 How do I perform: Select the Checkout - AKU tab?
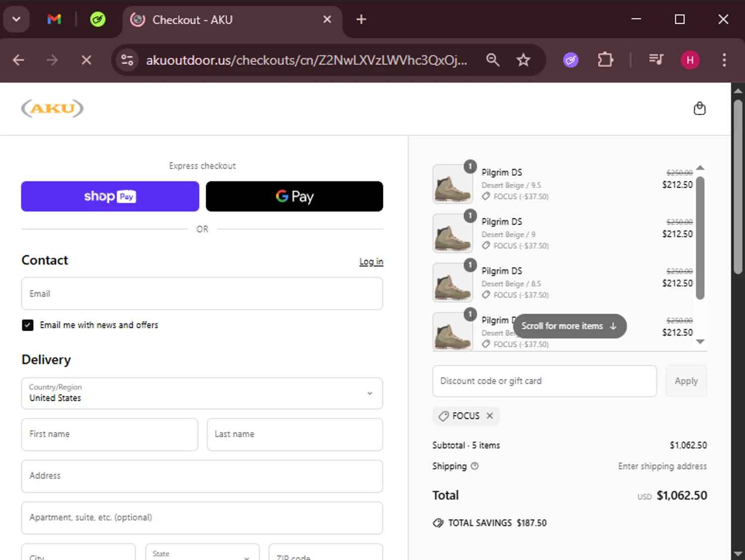coord(232,20)
